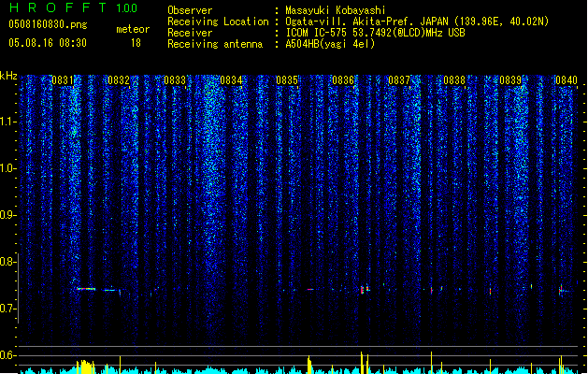Click the 1.1 kHz axis tick label
Screen dimensions: 588x374
pos(8,122)
